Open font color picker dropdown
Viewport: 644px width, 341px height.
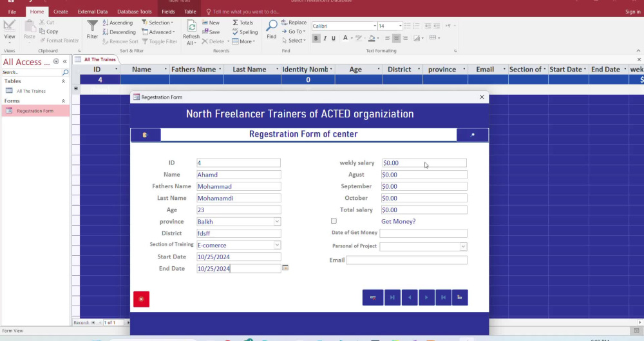point(352,38)
